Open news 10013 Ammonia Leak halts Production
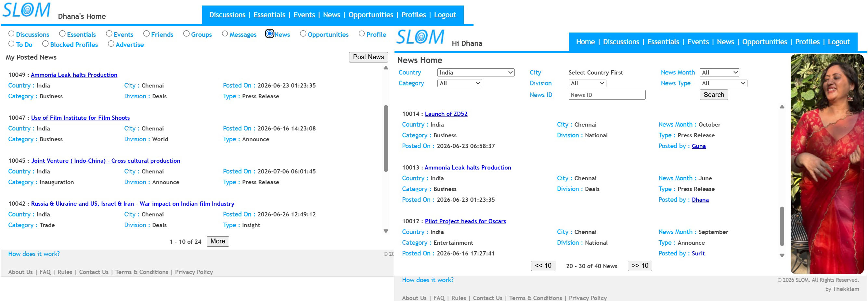 [x=468, y=167]
